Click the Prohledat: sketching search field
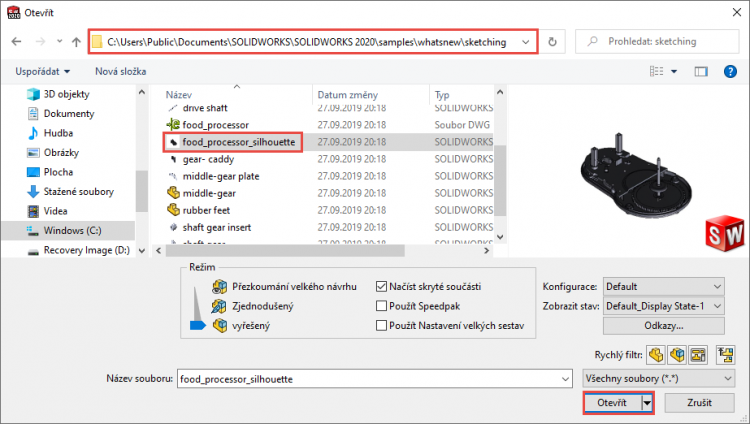Viewport: 750px width, 424px height. 657,42
